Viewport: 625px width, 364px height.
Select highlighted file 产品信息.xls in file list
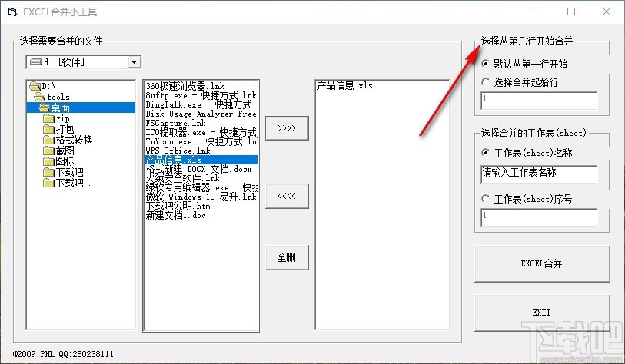point(201,160)
